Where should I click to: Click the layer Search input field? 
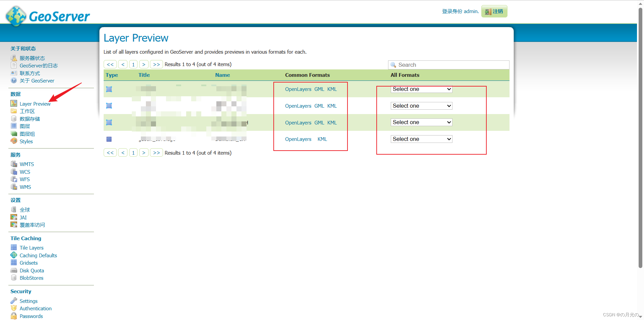(448, 65)
